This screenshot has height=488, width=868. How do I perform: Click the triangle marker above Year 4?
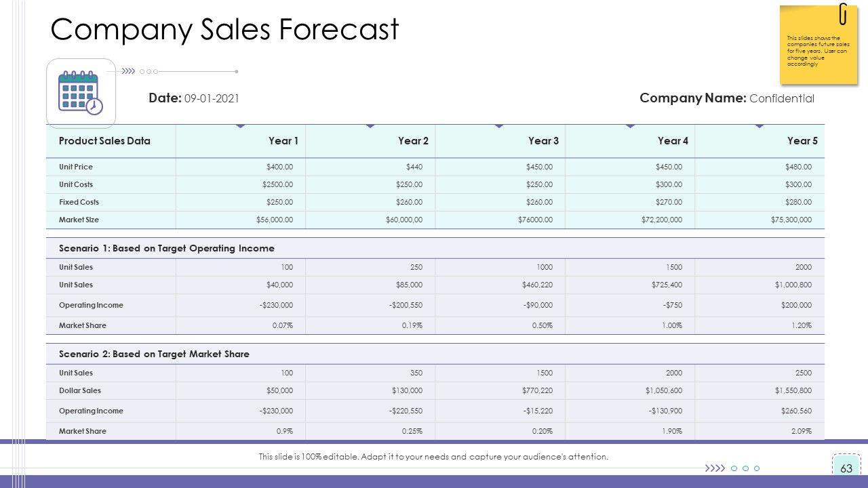(x=630, y=126)
